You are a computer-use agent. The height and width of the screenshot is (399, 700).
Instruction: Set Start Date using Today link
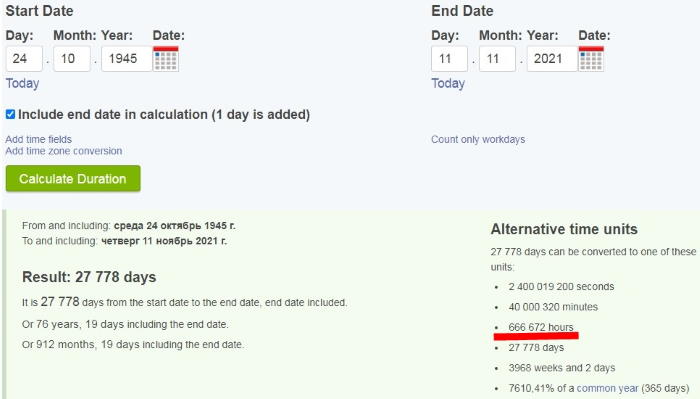(x=22, y=83)
